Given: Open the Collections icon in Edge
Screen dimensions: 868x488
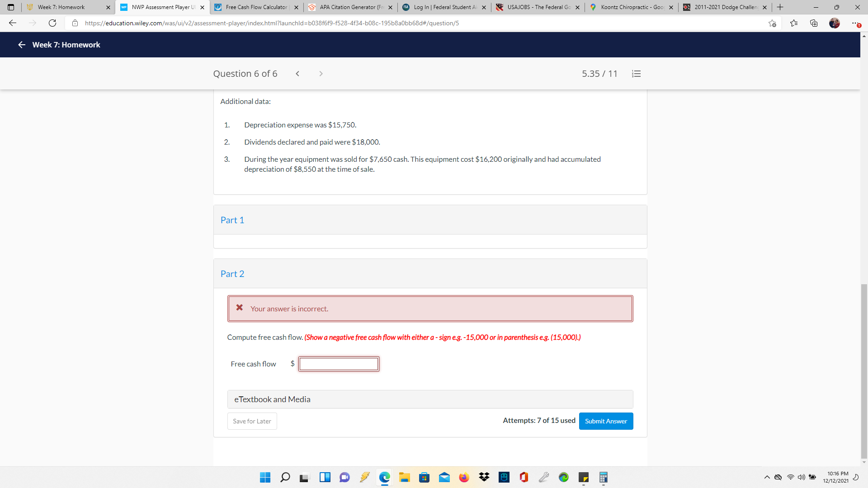Looking at the screenshot, I should (x=814, y=23).
